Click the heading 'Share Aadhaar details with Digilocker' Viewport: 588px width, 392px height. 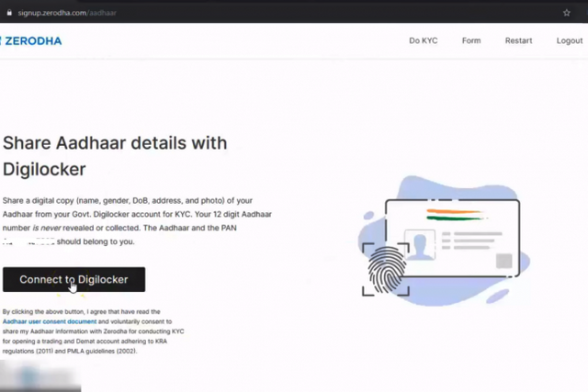(115, 156)
